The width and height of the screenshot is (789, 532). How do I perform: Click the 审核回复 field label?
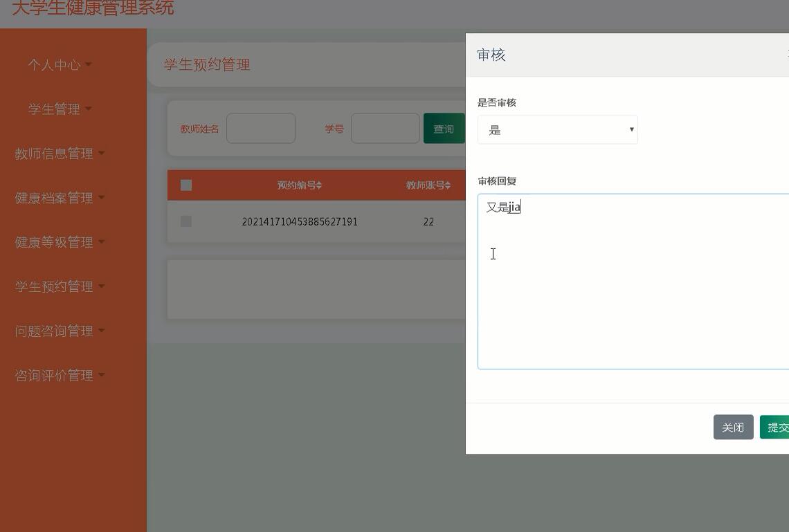pos(497,181)
